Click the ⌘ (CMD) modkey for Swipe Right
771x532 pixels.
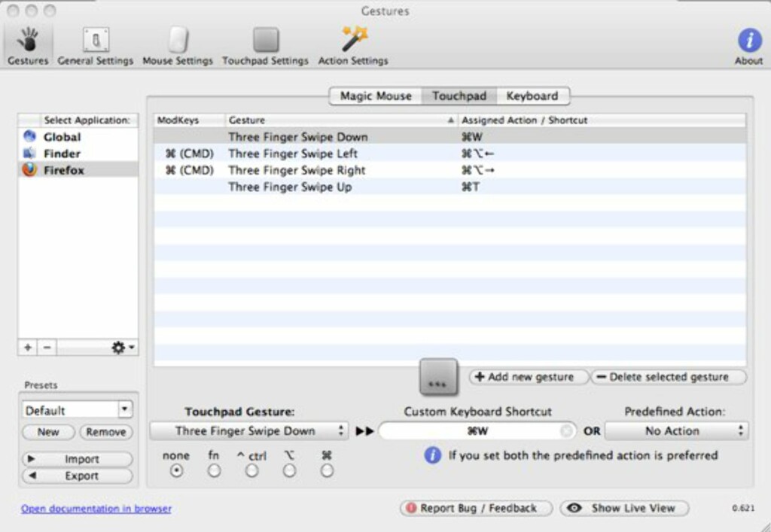[189, 171]
